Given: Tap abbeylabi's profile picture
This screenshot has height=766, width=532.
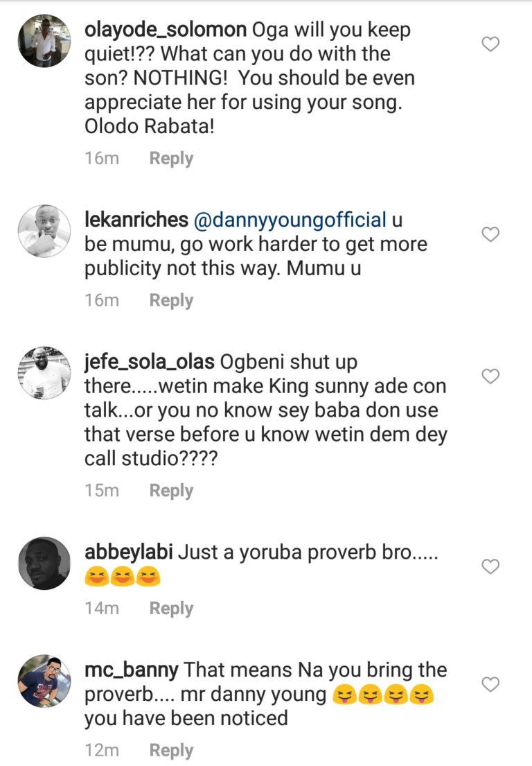Looking at the screenshot, I should click(x=44, y=563).
